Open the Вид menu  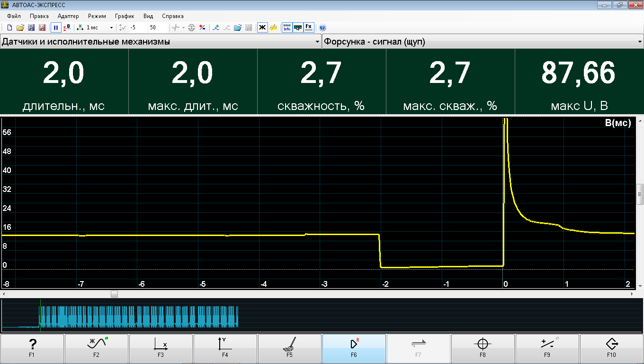tap(148, 16)
